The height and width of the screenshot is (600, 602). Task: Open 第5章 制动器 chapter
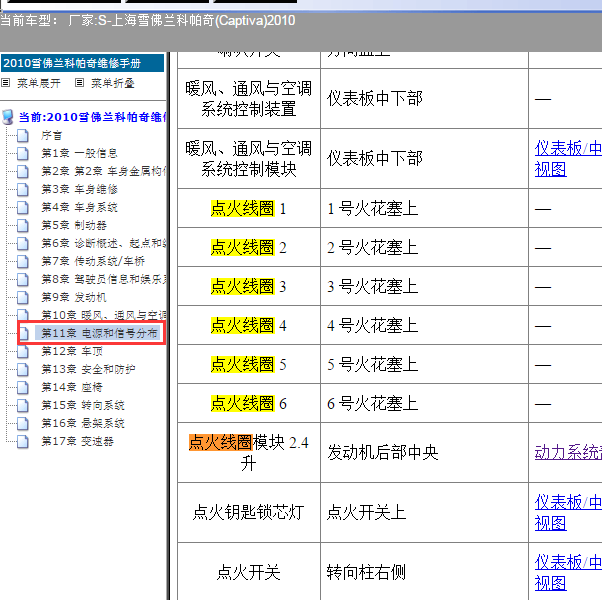[x=74, y=225]
